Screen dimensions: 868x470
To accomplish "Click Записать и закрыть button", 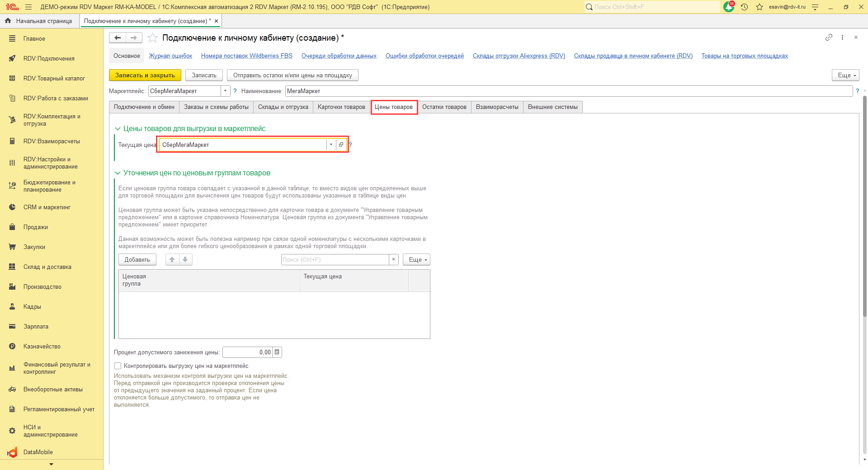I will pyautogui.click(x=145, y=75).
